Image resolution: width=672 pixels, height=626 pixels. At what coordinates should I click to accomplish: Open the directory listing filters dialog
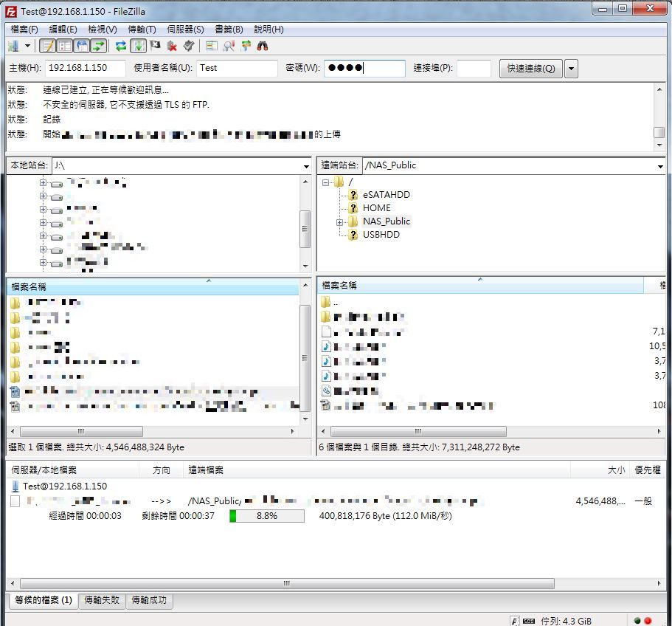[x=211, y=46]
